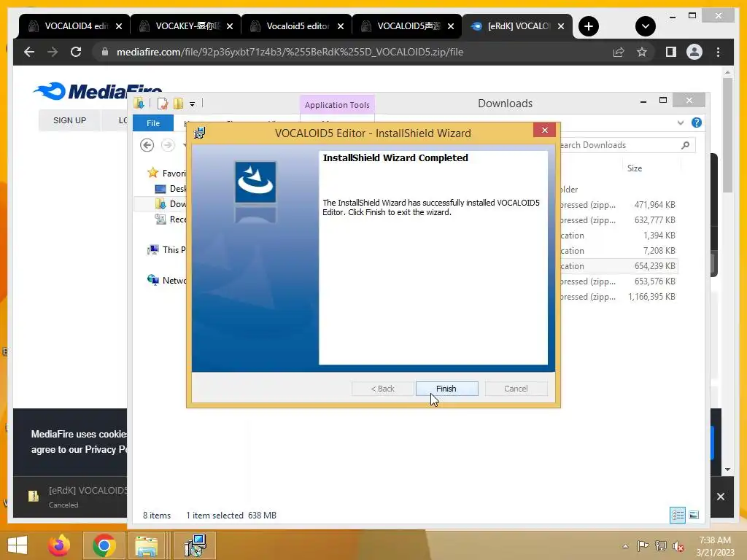Go back in the Downloads explorer
This screenshot has height=560, width=747.
tap(147, 145)
